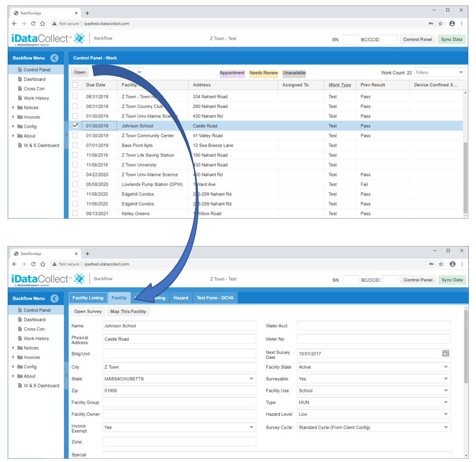
Task: Click the yellow Needs Review legend swatch
Action: pos(263,73)
